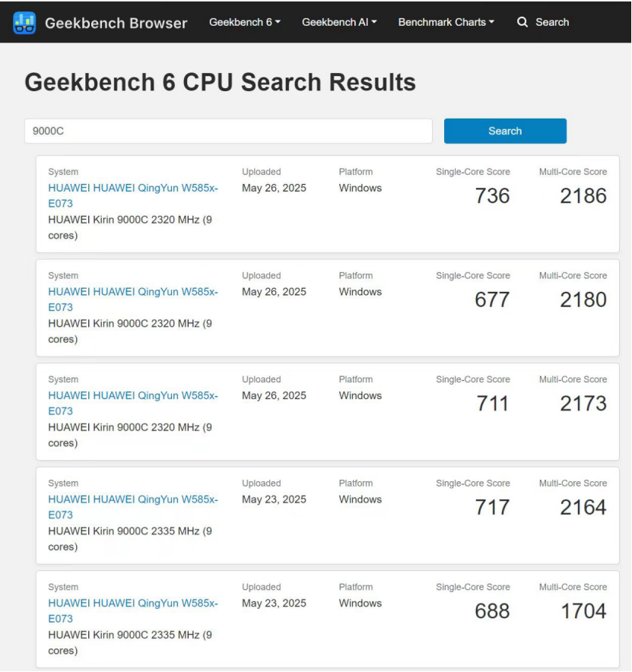The image size is (632, 672).
Task: Click the multi-core score 2186
Action: 583,196
